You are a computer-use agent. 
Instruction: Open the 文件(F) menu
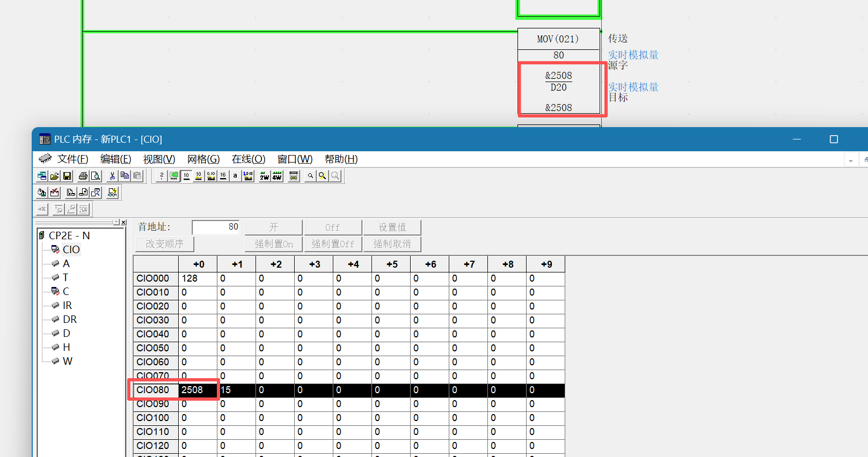tap(72, 159)
